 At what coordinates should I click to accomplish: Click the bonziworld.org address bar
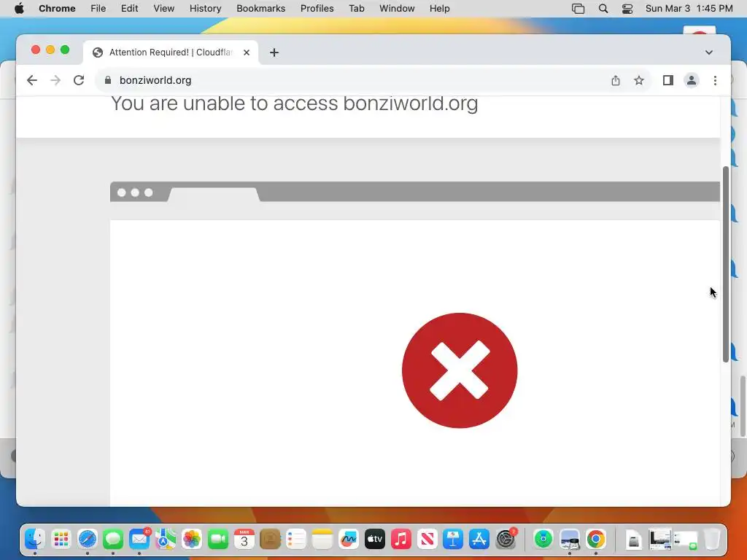(x=352, y=80)
